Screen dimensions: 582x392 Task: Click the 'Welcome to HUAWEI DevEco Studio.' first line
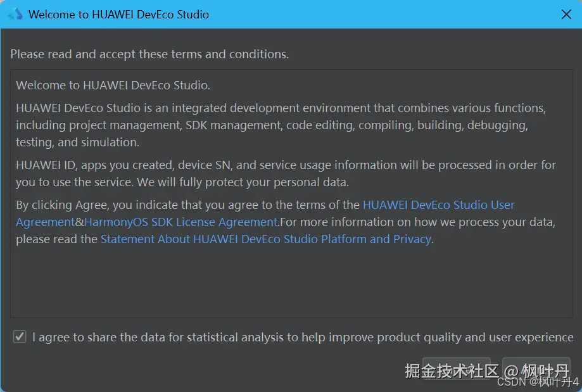point(113,85)
